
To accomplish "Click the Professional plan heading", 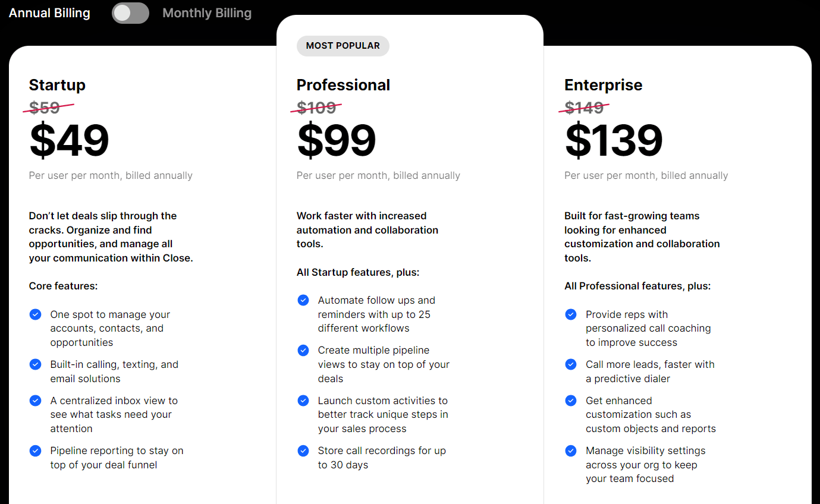I will 343,85.
